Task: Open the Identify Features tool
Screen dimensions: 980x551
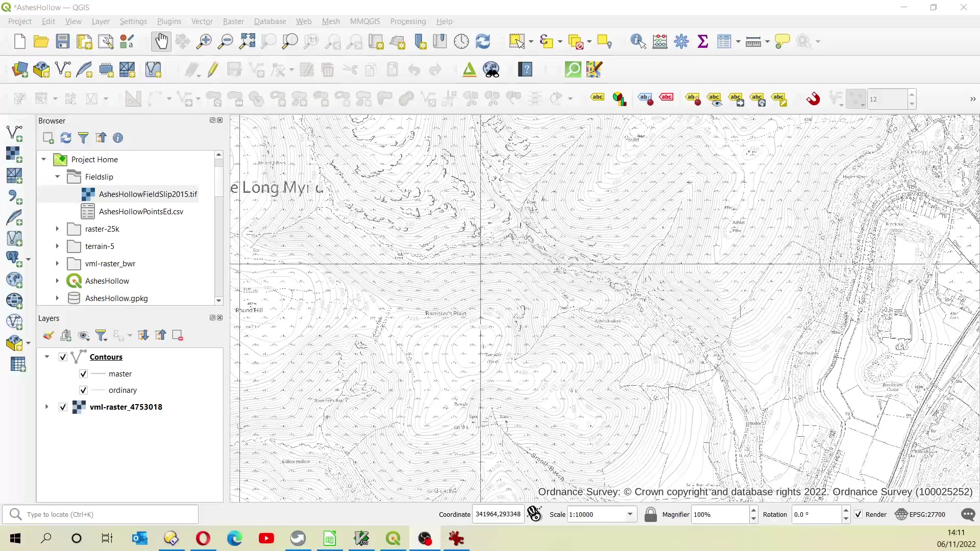Action: pos(638,41)
